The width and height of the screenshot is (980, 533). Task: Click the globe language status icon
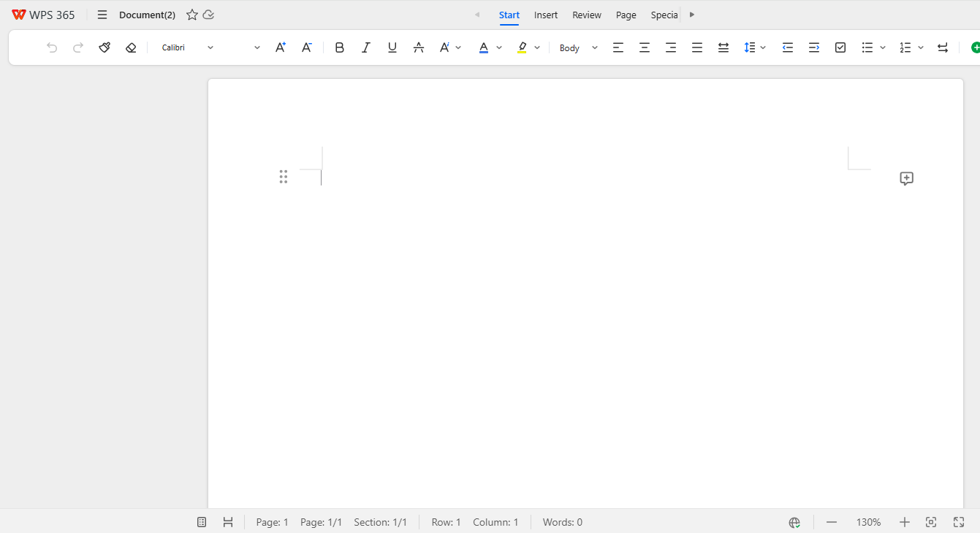click(794, 522)
